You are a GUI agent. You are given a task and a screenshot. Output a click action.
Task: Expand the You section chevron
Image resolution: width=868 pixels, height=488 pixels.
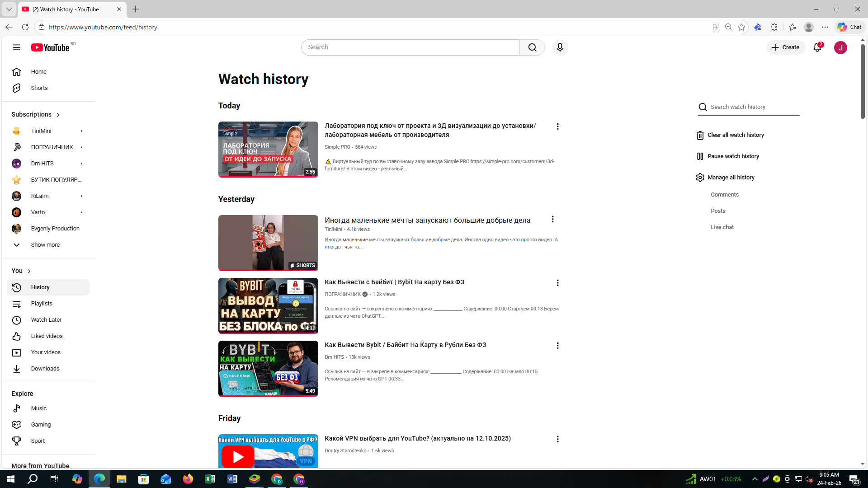pos(29,271)
